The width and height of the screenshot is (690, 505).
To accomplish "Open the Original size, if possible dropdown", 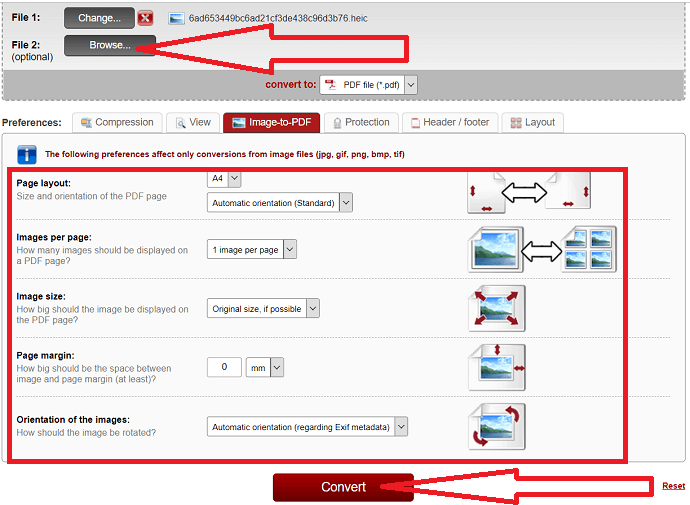I will click(263, 309).
